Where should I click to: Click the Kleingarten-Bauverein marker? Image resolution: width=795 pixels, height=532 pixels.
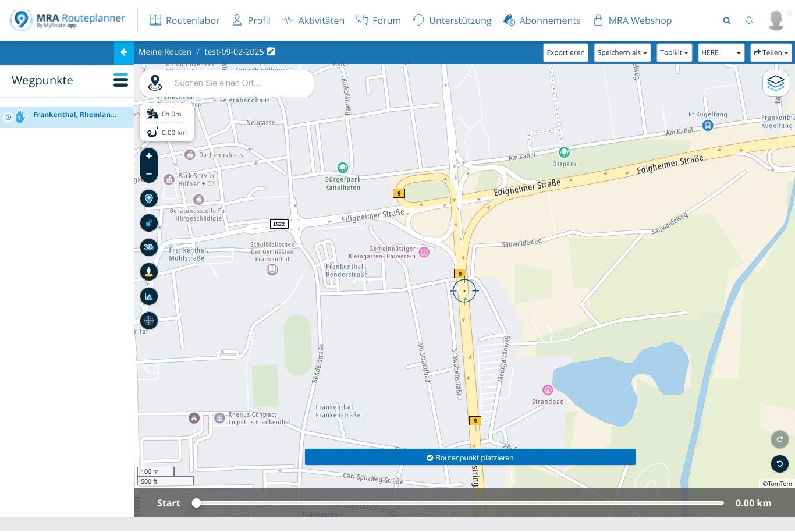424,252
